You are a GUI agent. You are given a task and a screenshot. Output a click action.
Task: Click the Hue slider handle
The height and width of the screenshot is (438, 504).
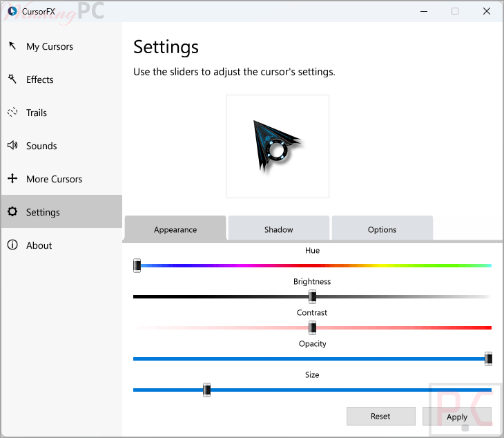[137, 265]
